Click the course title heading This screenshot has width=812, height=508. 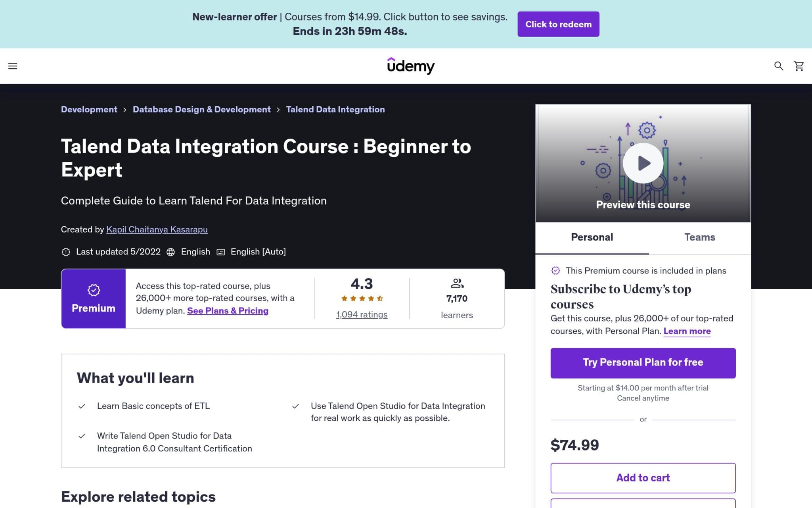pyautogui.click(x=266, y=158)
